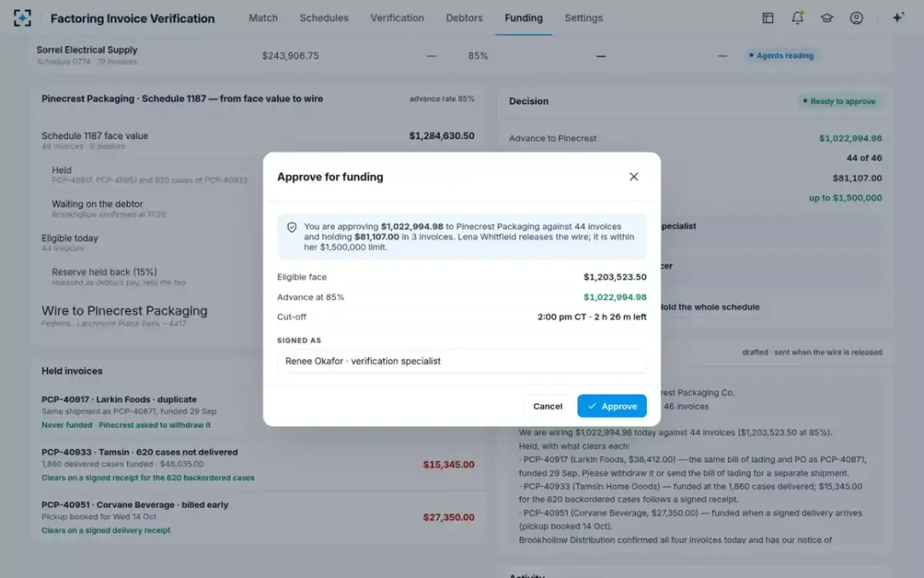
Task: Click the Ready to approve badge
Action: (x=838, y=101)
